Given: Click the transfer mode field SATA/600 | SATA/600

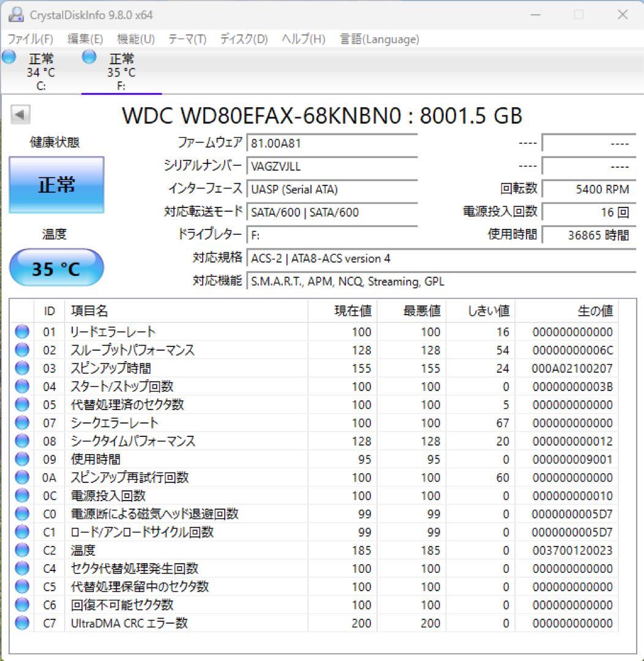Looking at the screenshot, I should [x=332, y=212].
